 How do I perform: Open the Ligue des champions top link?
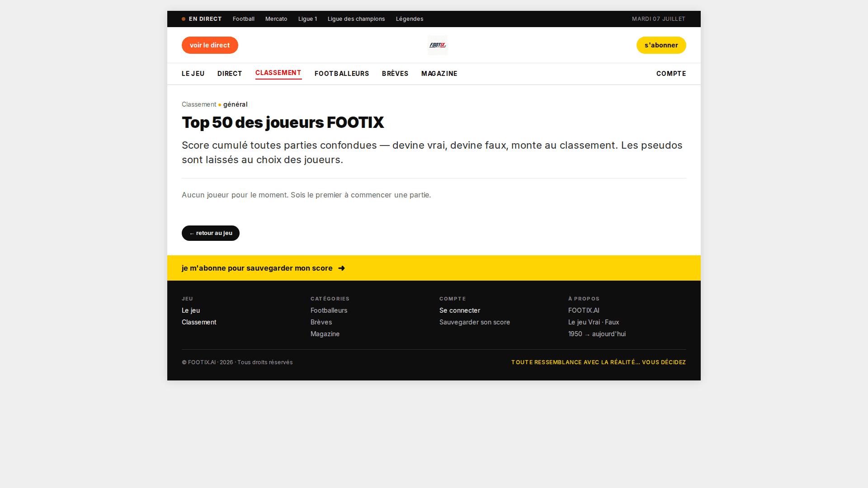356,19
